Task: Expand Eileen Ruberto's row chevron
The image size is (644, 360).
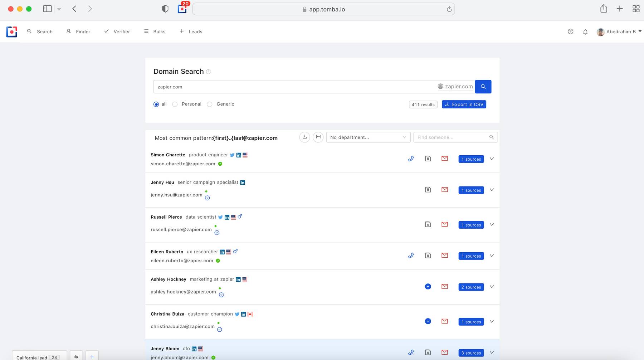Action: point(492,256)
